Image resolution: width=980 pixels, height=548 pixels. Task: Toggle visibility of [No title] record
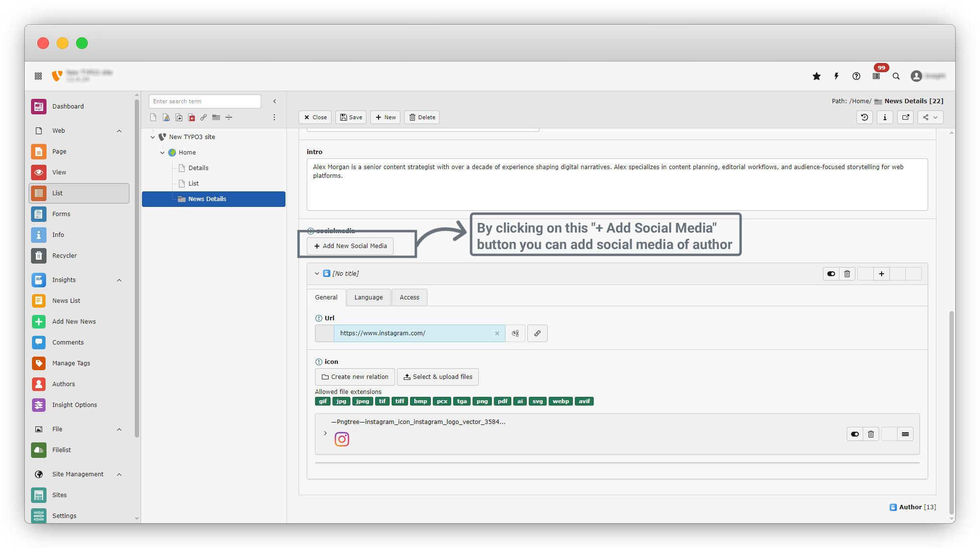pyautogui.click(x=831, y=274)
